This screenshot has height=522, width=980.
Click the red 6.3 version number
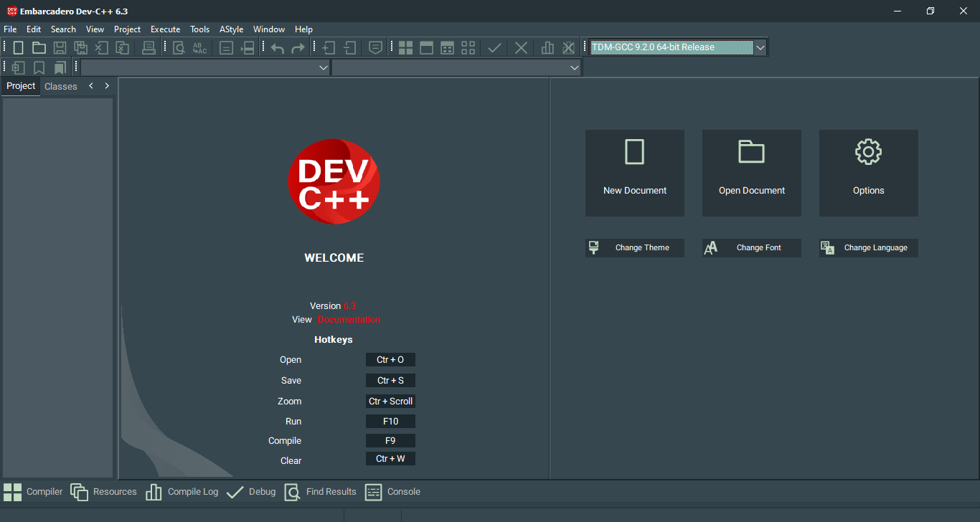[x=349, y=306]
